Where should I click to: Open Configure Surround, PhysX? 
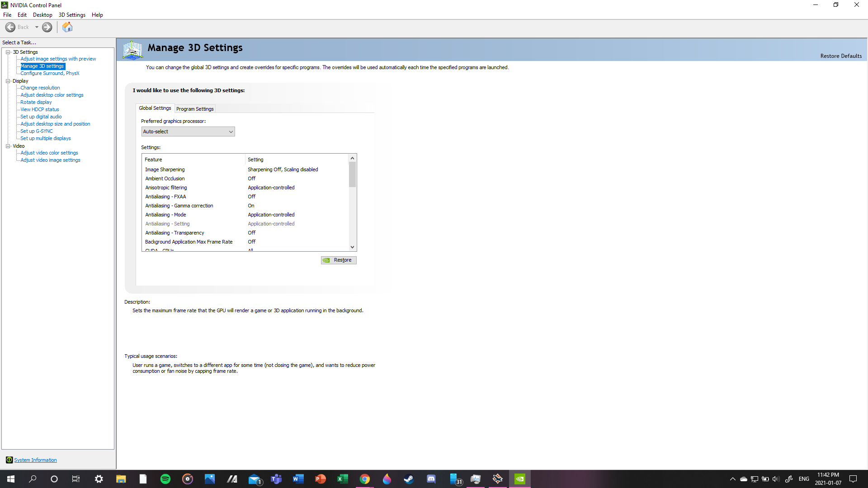click(50, 73)
